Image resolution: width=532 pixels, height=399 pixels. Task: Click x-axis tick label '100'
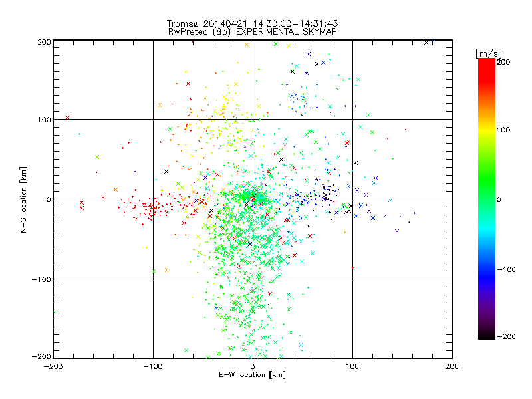(x=352, y=366)
